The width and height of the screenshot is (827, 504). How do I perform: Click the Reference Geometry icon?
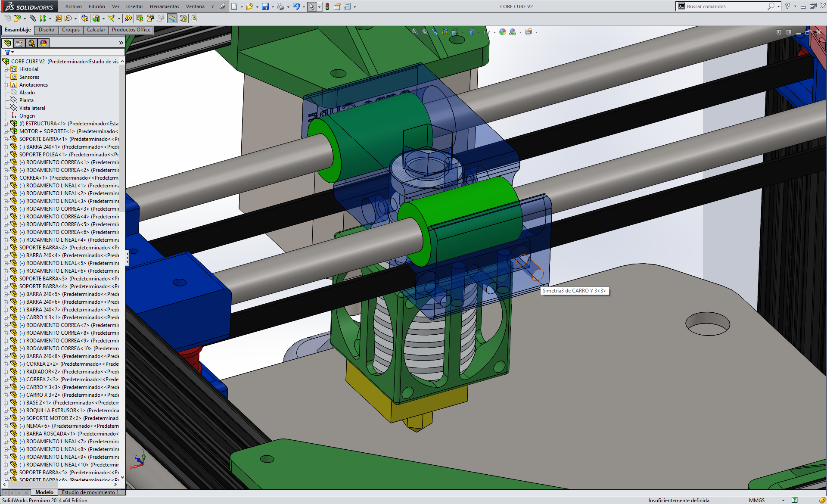(x=112, y=18)
